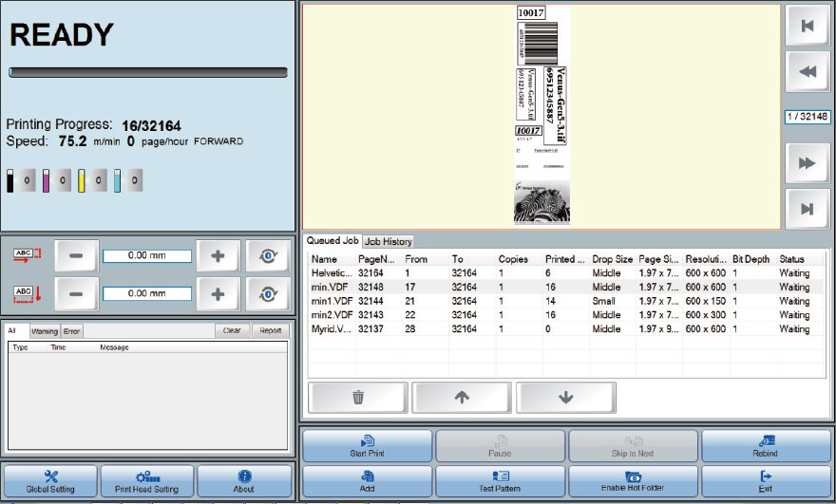Jump to the first page preview
Viewport: 836px width, 504px height.
[807, 27]
